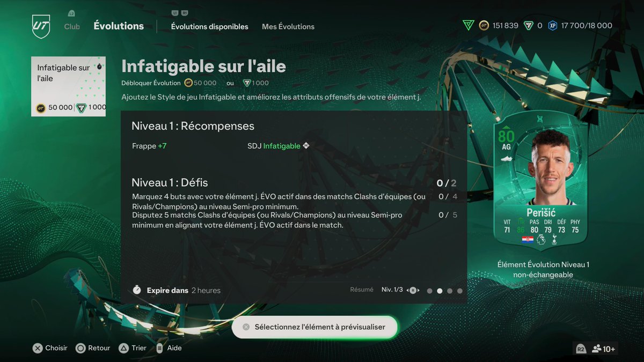Viewport: 644px width, 362px height.
Task: Switch to Évolutions disponibles
Action: click(209, 26)
